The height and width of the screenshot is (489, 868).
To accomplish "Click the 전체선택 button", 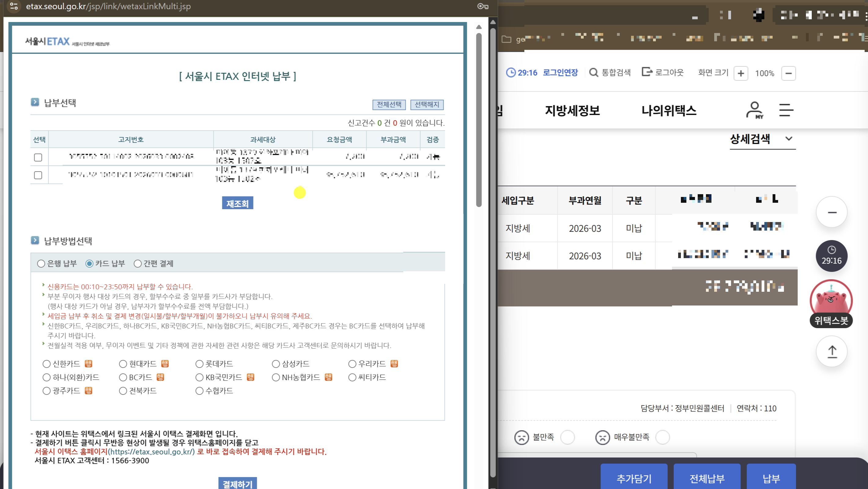I will [x=389, y=105].
